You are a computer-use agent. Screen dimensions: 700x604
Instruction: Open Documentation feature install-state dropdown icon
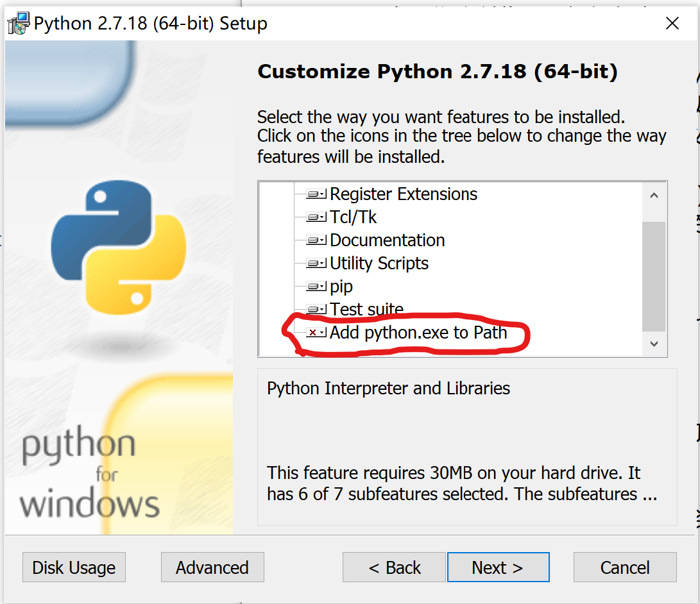pos(316,240)
